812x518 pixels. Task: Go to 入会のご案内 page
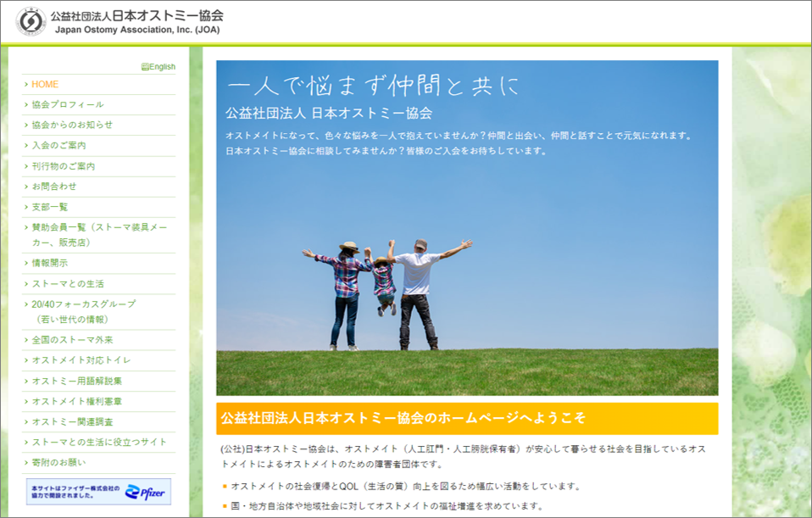tap(58, 146)
